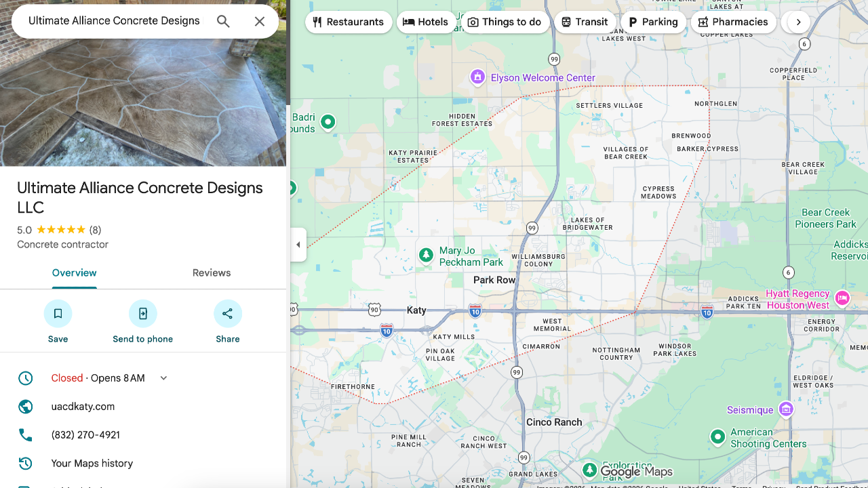
Task: Click the 5-star rating stars
Action: [x=61, y=230]
